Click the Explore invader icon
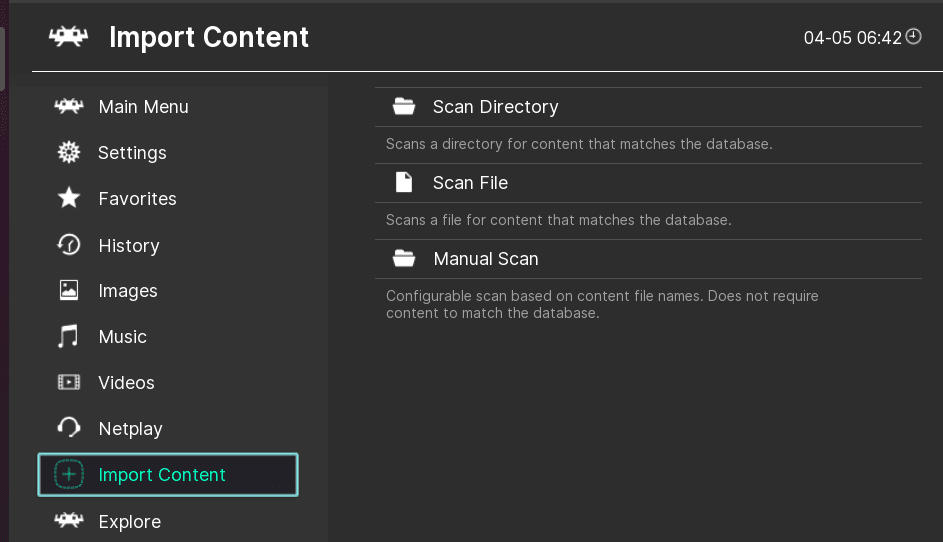The width and height of the screenshot is (943, 542). point(69,520)
